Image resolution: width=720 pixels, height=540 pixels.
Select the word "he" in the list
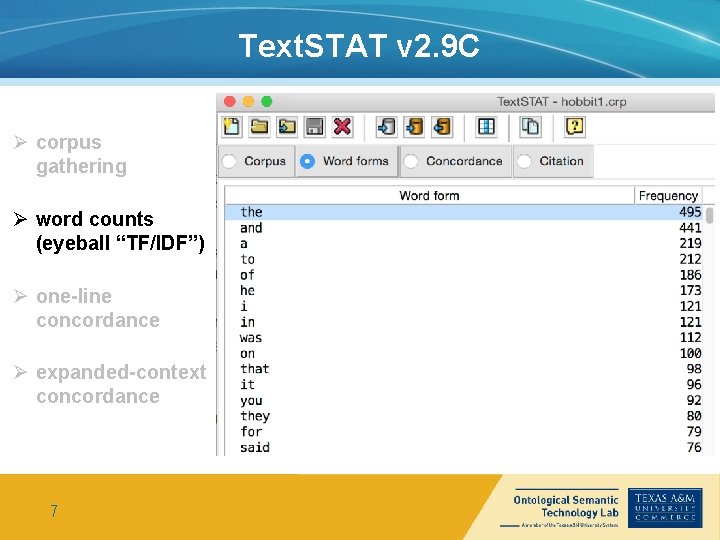point(247,291)
